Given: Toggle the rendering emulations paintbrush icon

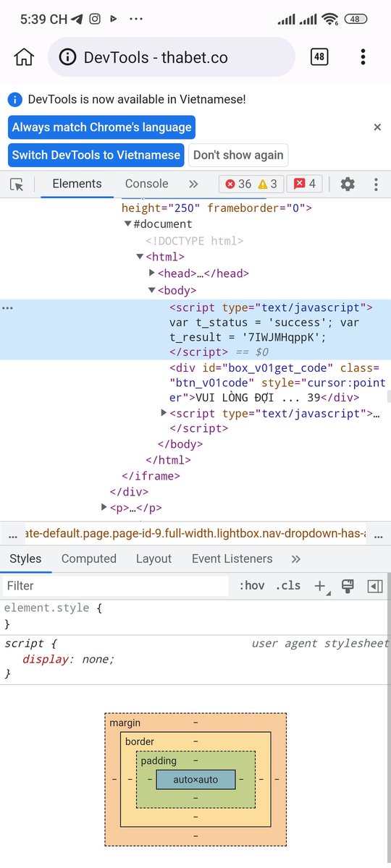Looking at the screenshot, I should (348, 586).
